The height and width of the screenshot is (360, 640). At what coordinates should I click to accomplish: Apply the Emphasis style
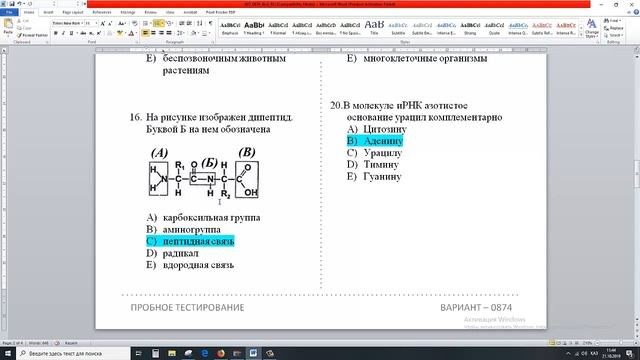click(230, 29)
